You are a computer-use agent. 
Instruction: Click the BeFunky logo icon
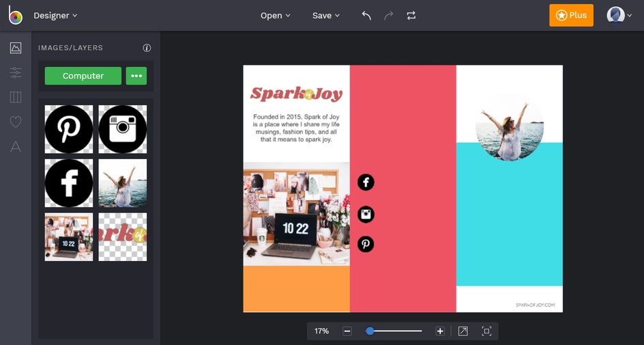(15, 15)
